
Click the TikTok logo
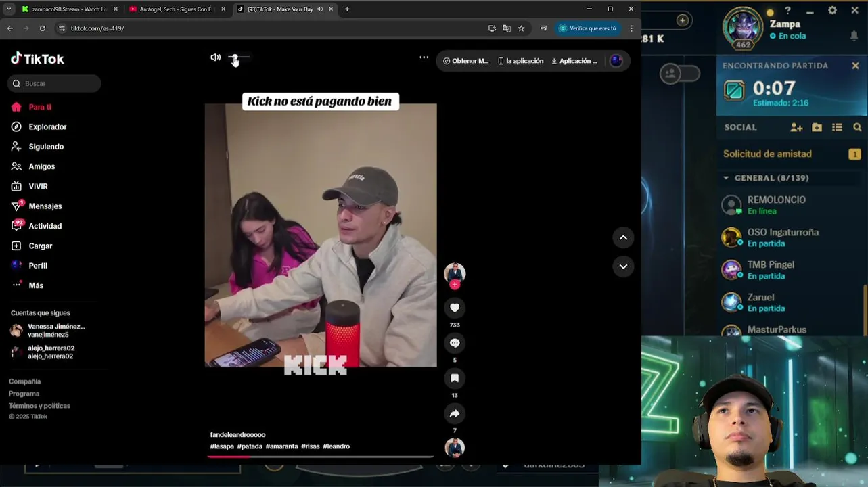(37, 59)
